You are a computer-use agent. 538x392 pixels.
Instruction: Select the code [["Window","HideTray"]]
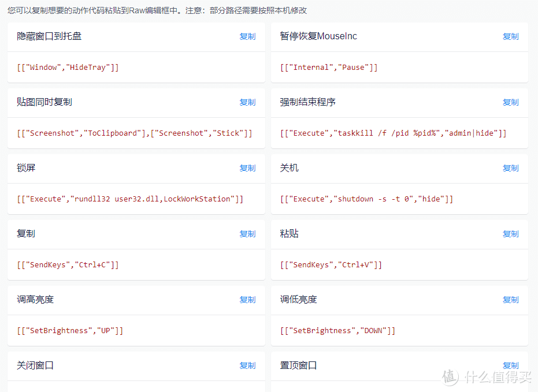[x=68, y=67]
